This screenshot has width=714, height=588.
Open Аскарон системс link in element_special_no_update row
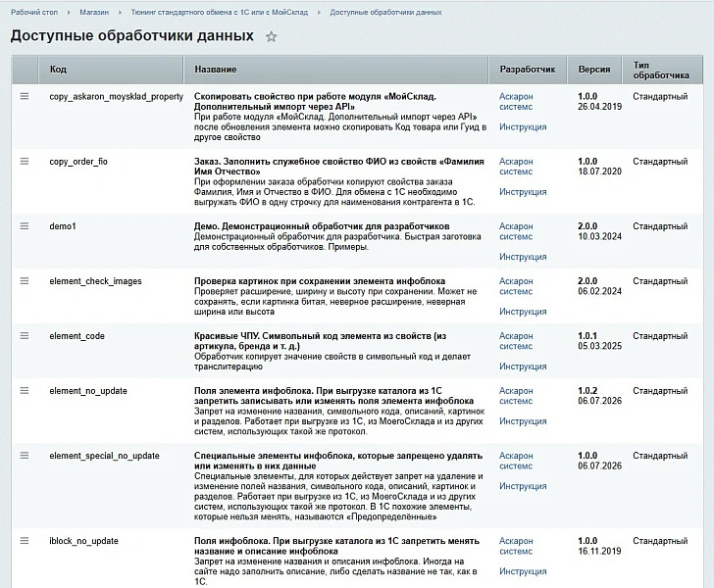(516, 461)
